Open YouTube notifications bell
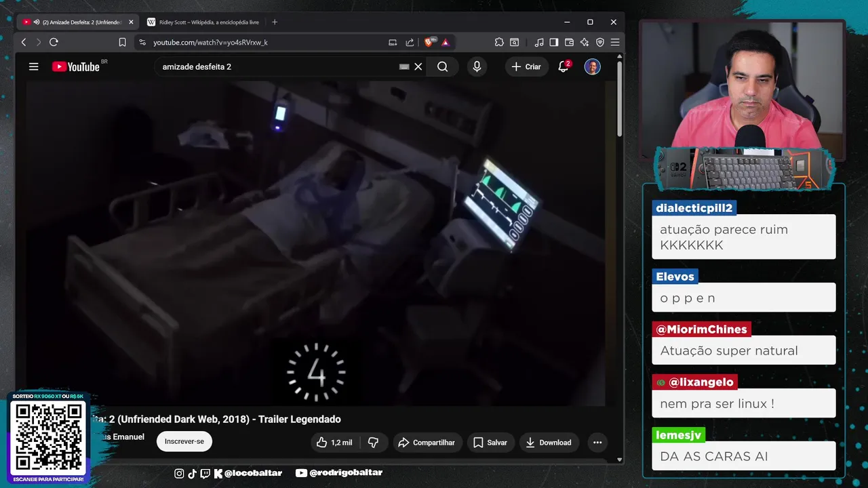868x488 pixels. click(x=564, y=66)
